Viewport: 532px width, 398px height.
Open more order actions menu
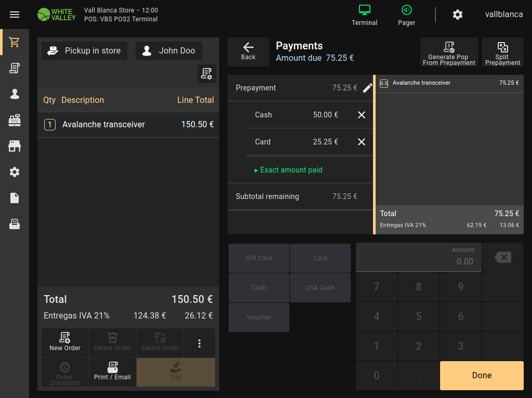[x=199, y=343]
